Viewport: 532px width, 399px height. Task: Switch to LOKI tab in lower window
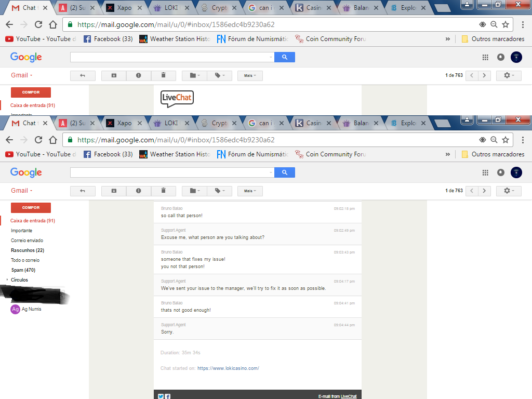point(171,123)
